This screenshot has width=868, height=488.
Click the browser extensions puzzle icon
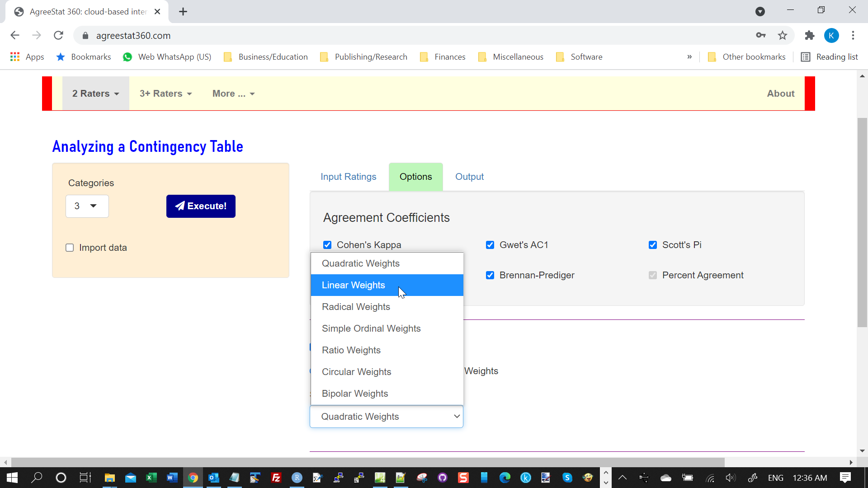810,35
